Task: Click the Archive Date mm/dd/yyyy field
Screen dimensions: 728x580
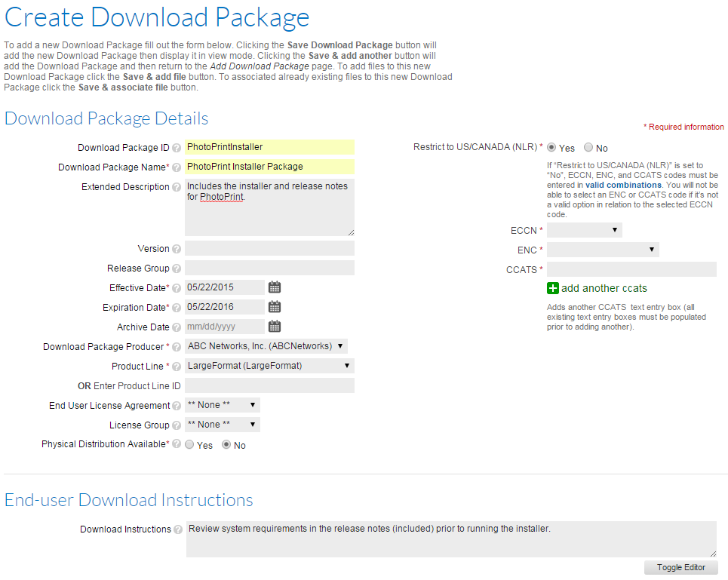Action: [x=225, y=326]
